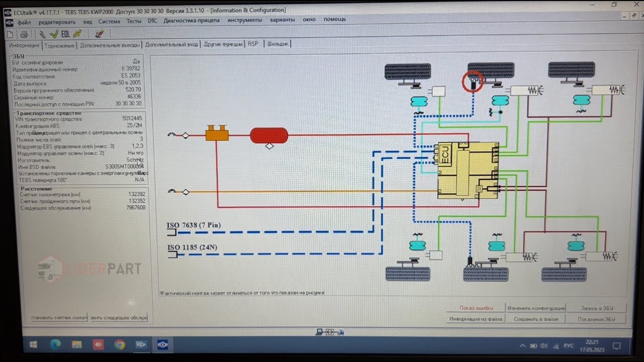
Task: Click the ISO 1185 (24N) label
Action: click(193, 247)
